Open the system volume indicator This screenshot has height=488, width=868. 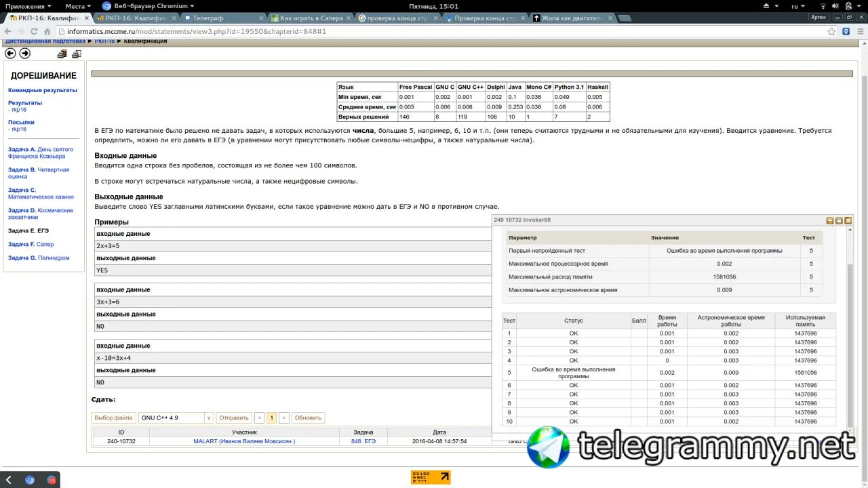835,6
